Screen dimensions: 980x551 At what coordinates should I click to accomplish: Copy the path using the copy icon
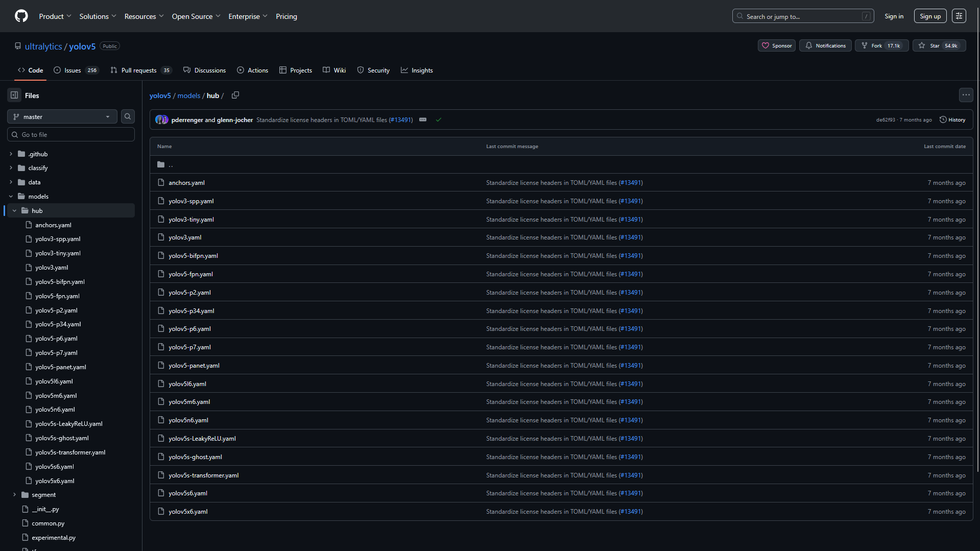235,95
